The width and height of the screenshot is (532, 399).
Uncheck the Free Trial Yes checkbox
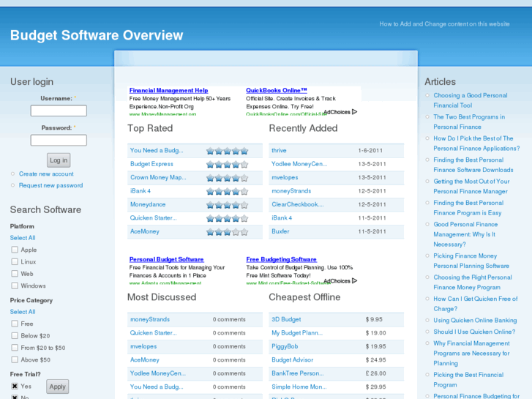click(x=15, y=386)
